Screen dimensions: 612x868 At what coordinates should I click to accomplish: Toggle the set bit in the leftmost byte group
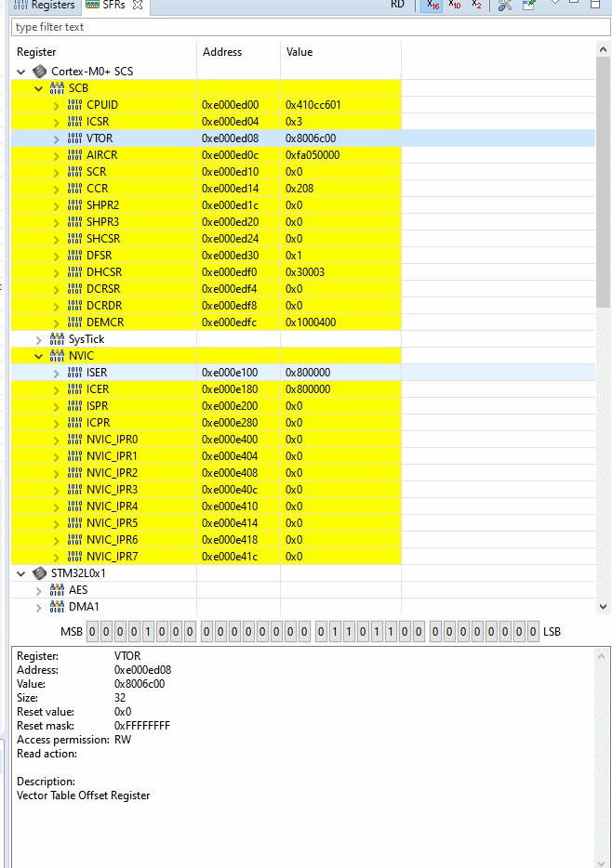pyautogui.click(x=148, y=632)
